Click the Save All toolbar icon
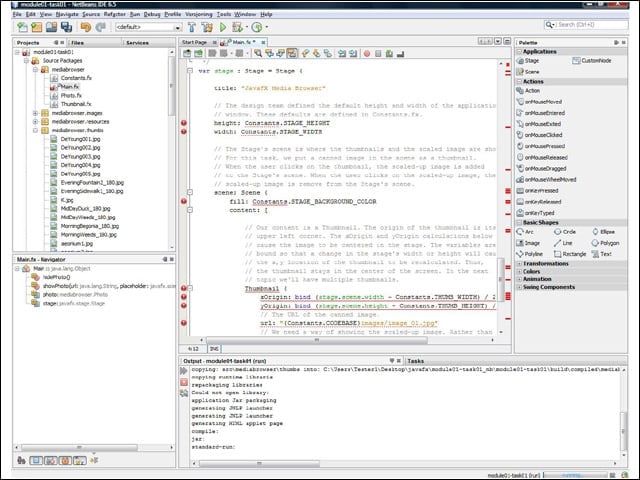640x480 pixels. (x=66, y=27)
